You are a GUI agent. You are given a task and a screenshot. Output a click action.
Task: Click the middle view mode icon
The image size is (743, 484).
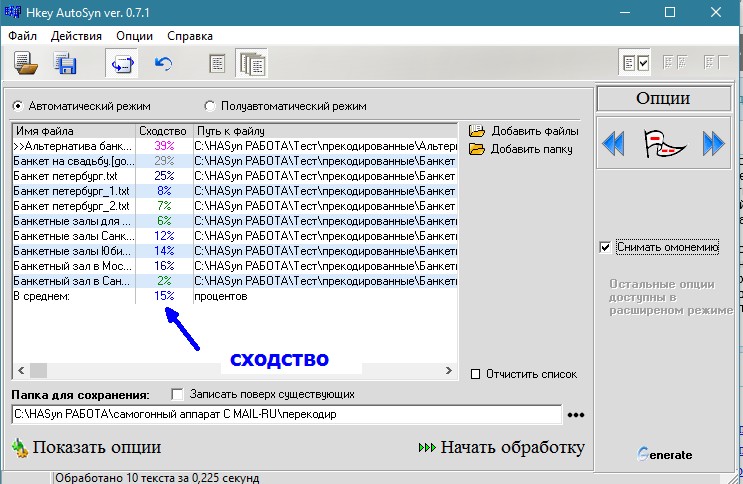[x=675, y=62]
